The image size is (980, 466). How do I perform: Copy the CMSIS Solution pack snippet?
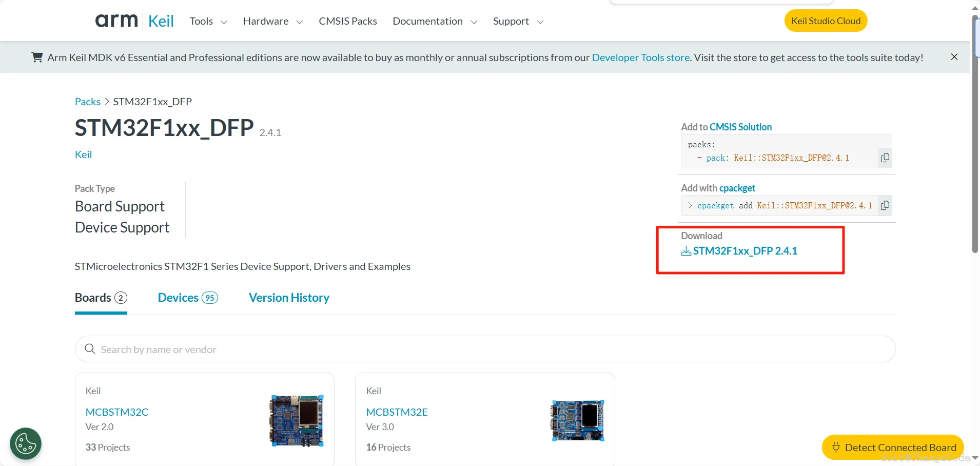pyautogui.click(x=885, y=158)
